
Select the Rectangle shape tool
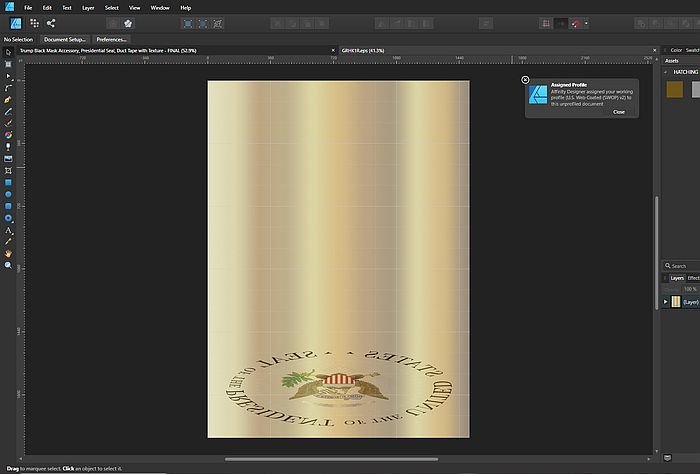(8, 183)
